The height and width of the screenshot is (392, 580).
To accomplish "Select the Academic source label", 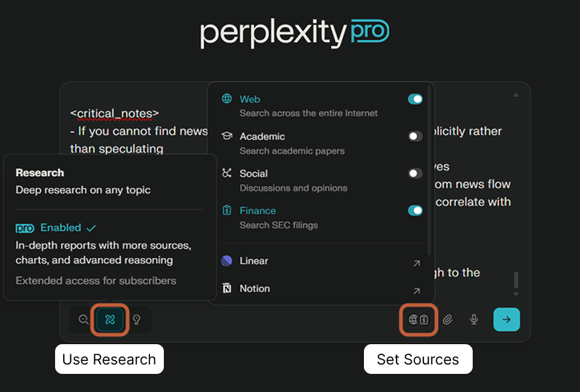I will pos(262,136).
